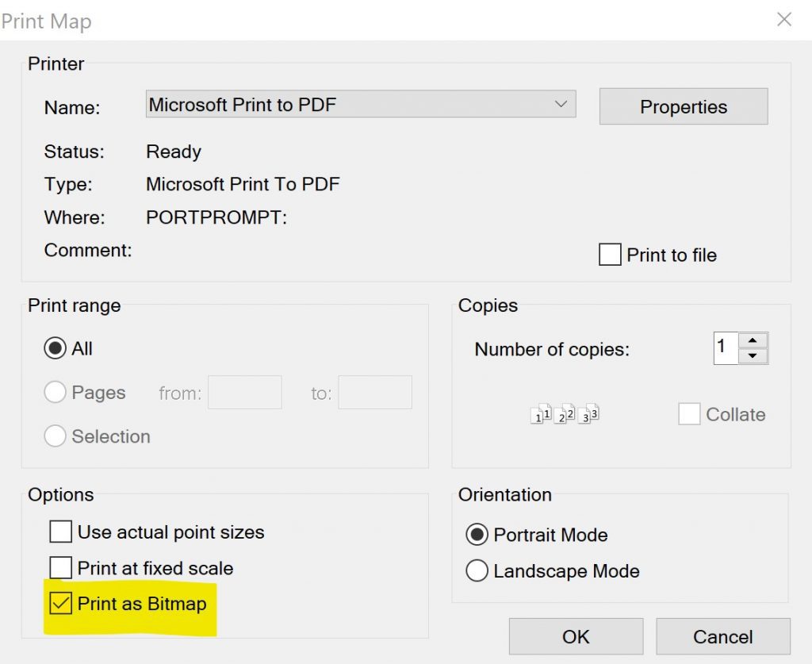Enable Use actual point sizes
The image size is (812, 664).
[60, 532]
